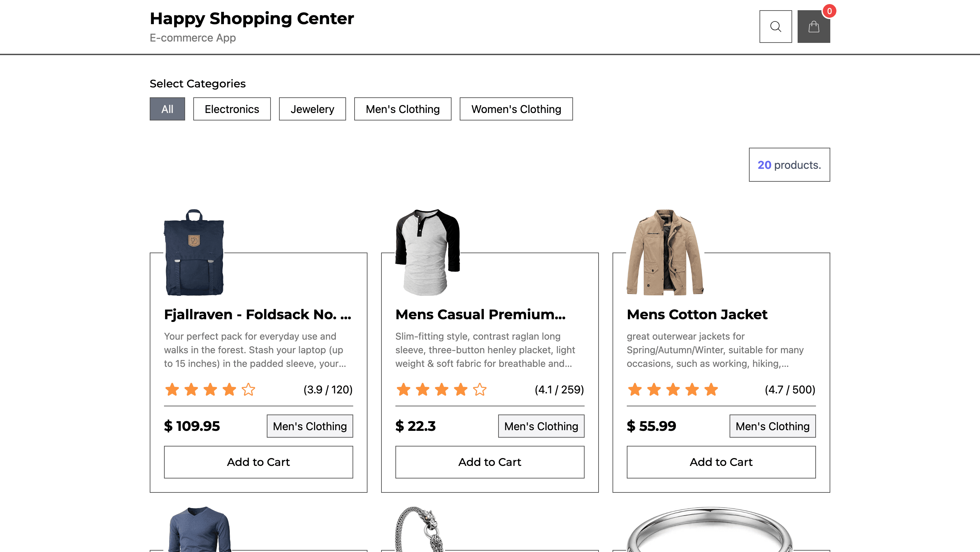This screenshot has height=552, width=980.
Task: Open the tan cotton jacket image
Action: (x=665, y=252)
